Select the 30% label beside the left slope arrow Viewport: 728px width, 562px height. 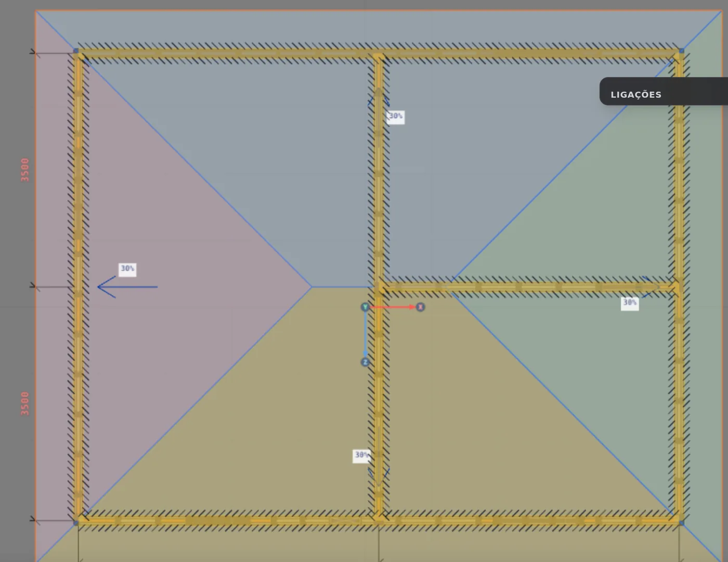[127, 269]
